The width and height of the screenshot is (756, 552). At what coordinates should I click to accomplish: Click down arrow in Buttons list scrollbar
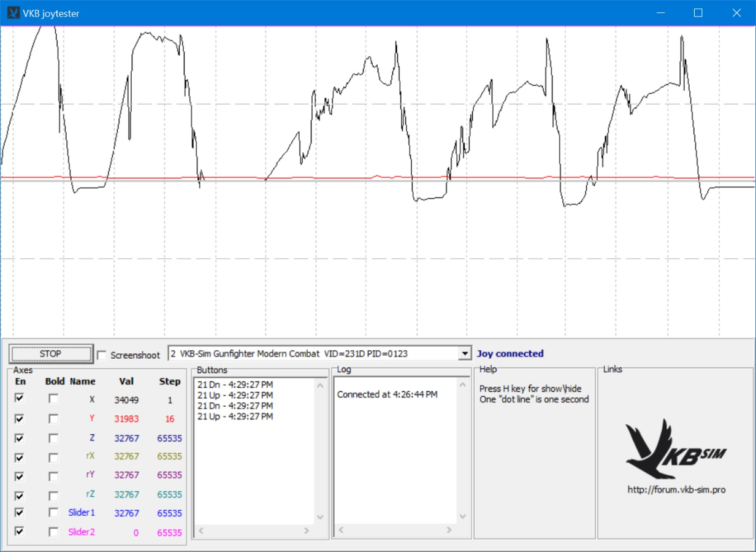pos(319,517)
